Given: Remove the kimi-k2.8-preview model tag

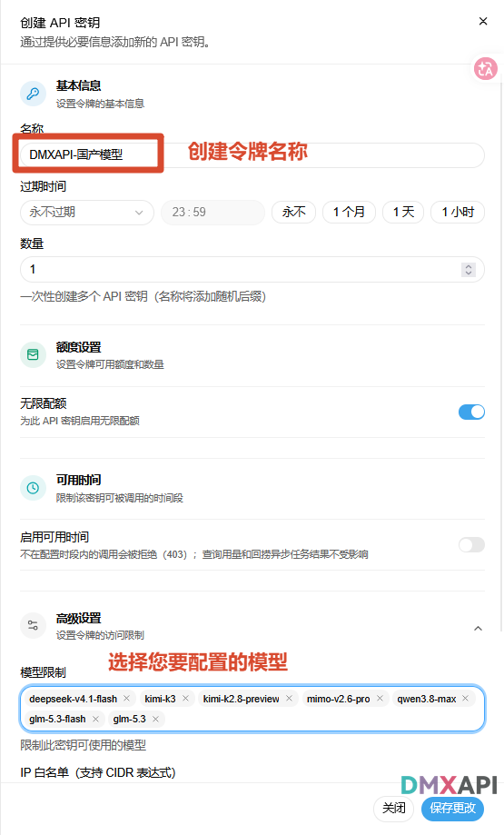Looking at the screenshot, I should pos(289,698).
